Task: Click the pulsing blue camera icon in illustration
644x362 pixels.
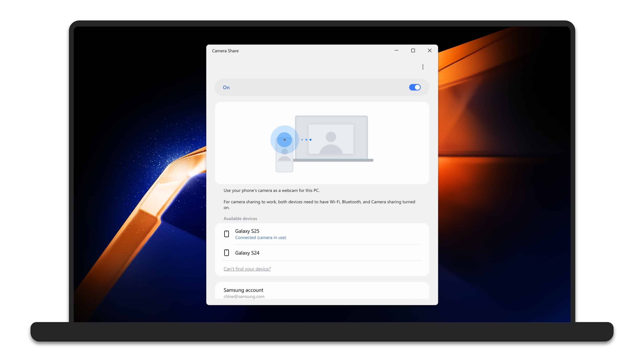Action: [x=284, y=140]
